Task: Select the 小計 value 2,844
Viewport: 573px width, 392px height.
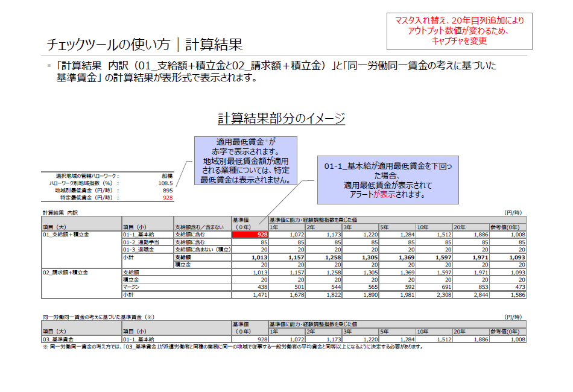Action: point(471,295)
